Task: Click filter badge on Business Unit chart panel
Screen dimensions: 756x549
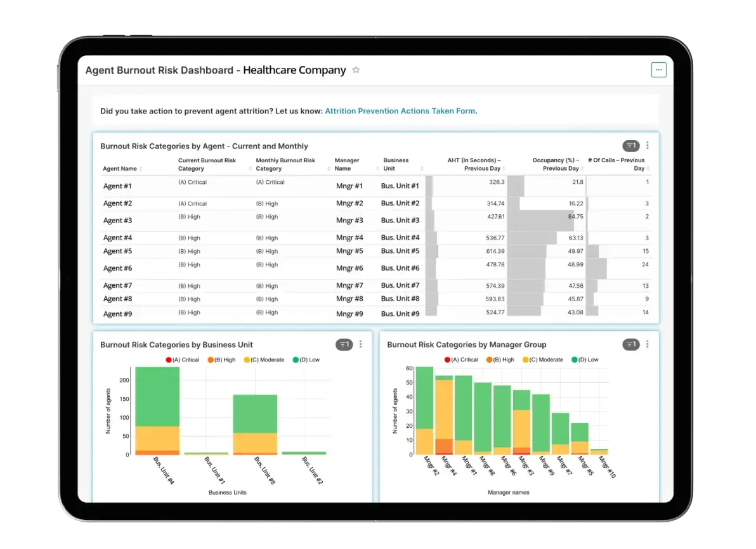Action: tap(344, 345)
